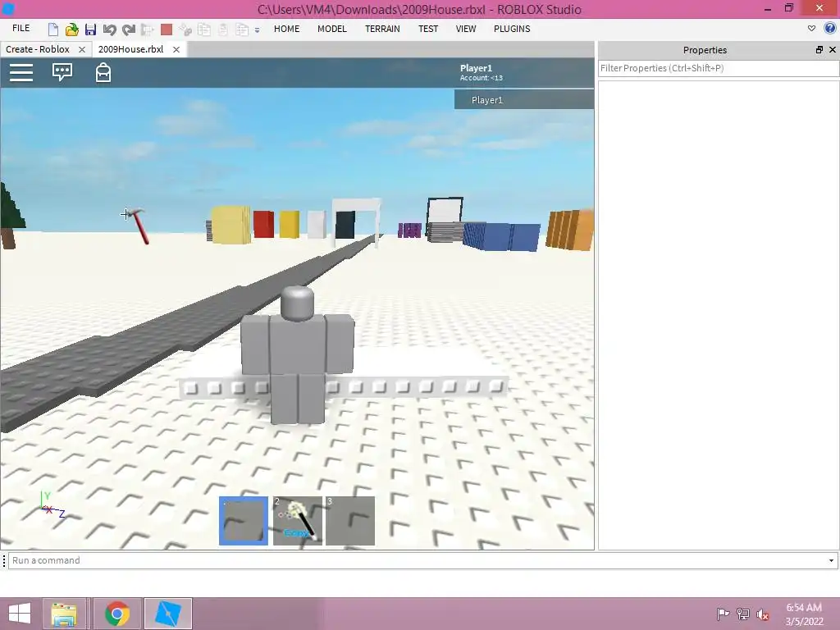Image resolution: width=840 pixels, height=630 pixels.
Task: Click the gray character in viewport
Action: [x=297, y=354]
